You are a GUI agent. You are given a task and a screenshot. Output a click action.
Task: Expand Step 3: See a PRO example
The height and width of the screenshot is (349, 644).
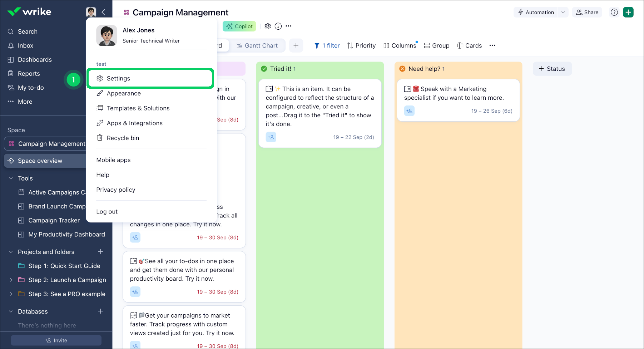(x=11, y=294)
